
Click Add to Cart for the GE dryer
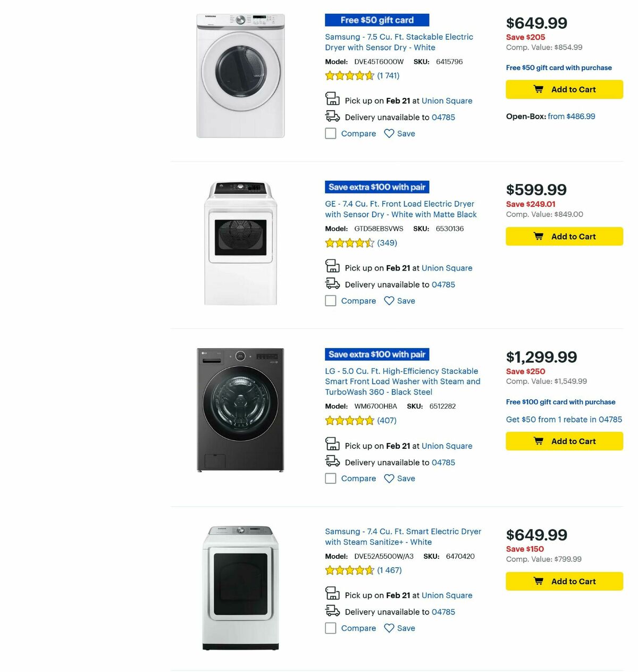(x=564, y=236)
